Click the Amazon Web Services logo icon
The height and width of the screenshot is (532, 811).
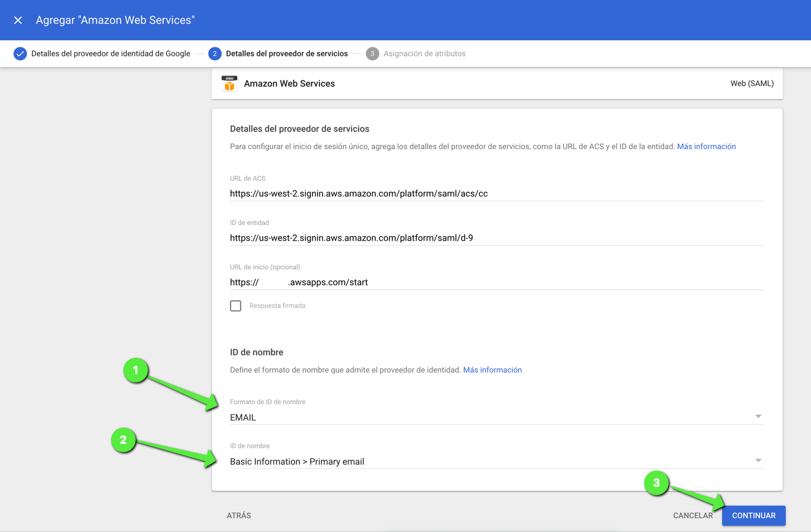(229, 83)
